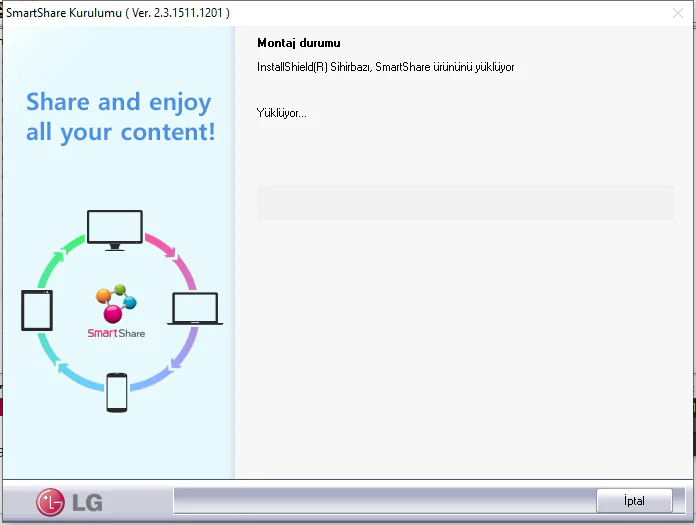This screenshot has width=696, height=525.
Task: Click the SmartShare wordmark text
Action: tap(116, 333)
